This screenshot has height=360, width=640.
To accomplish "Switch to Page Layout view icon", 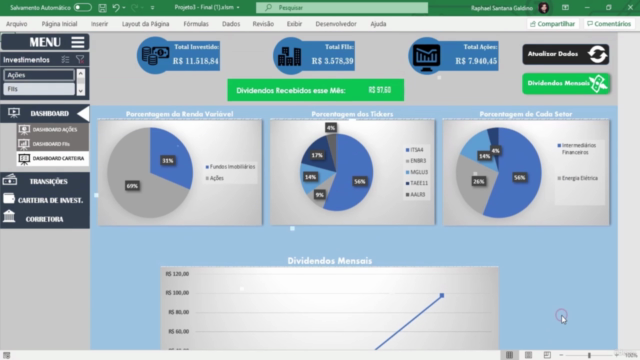I will [x=528, y=355].
